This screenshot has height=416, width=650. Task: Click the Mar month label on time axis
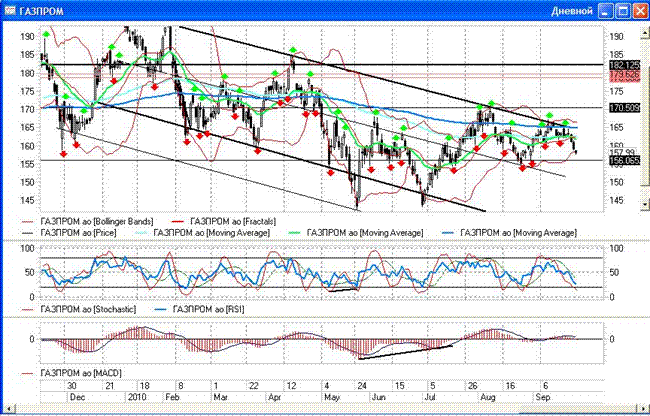[x=221, y=397]
